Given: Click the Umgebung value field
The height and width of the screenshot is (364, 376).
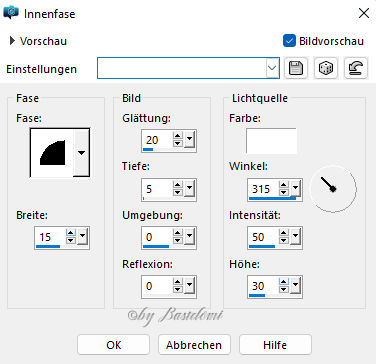Looking at the screenshot, I should pyautogui.click(x=158, y=237).
